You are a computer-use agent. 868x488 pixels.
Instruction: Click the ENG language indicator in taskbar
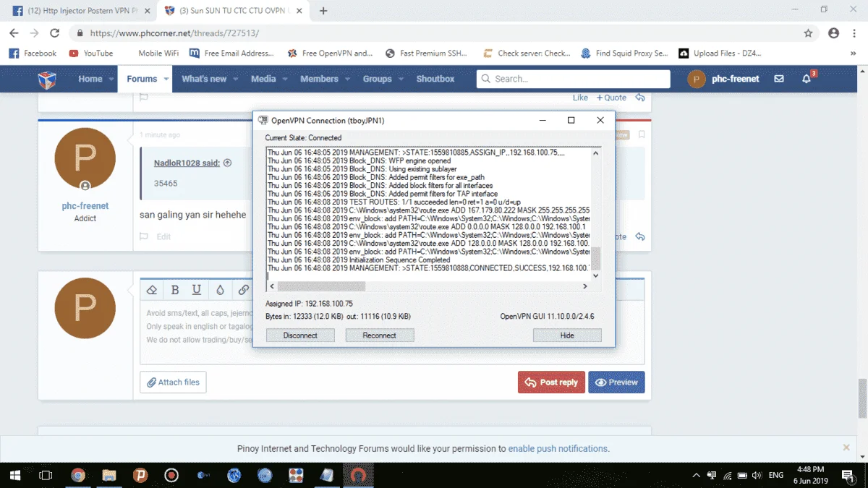775,475
